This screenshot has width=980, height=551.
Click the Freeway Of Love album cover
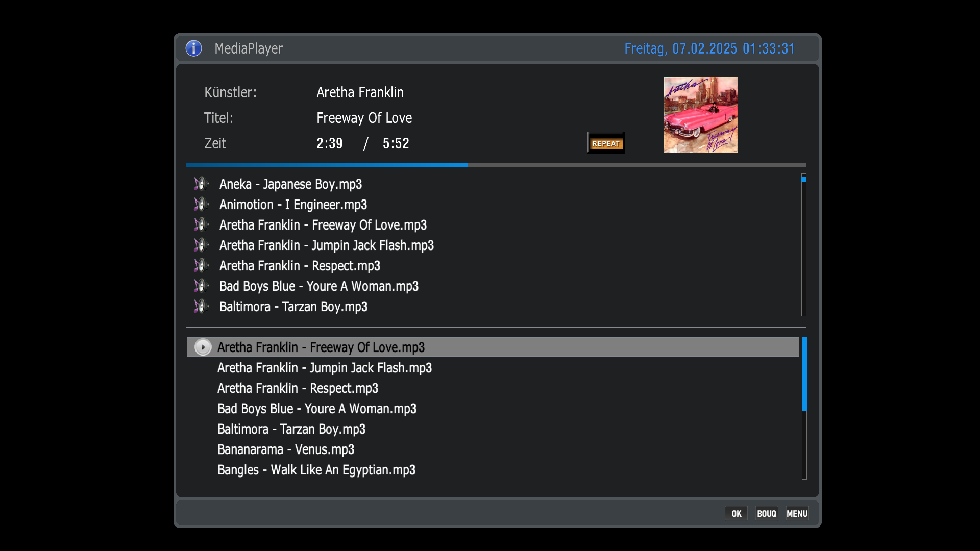[x=700, y=115]
